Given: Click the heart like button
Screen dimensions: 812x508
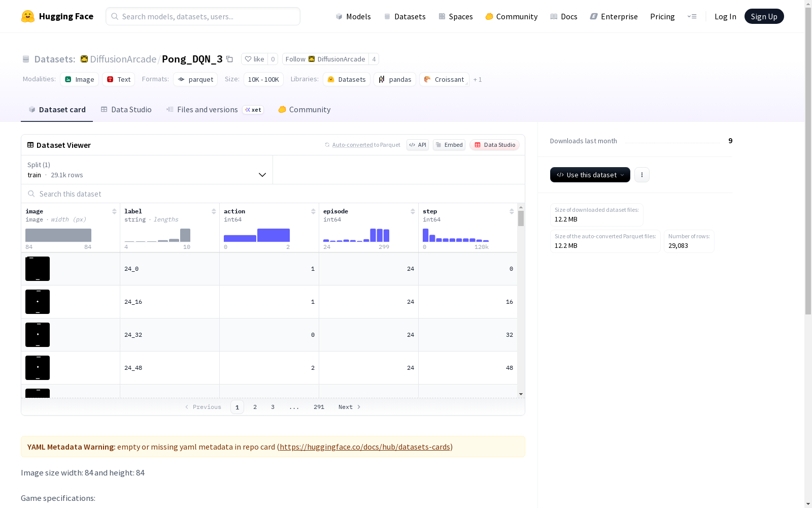Looking at the screenshot, I should (x=254, y=59).
